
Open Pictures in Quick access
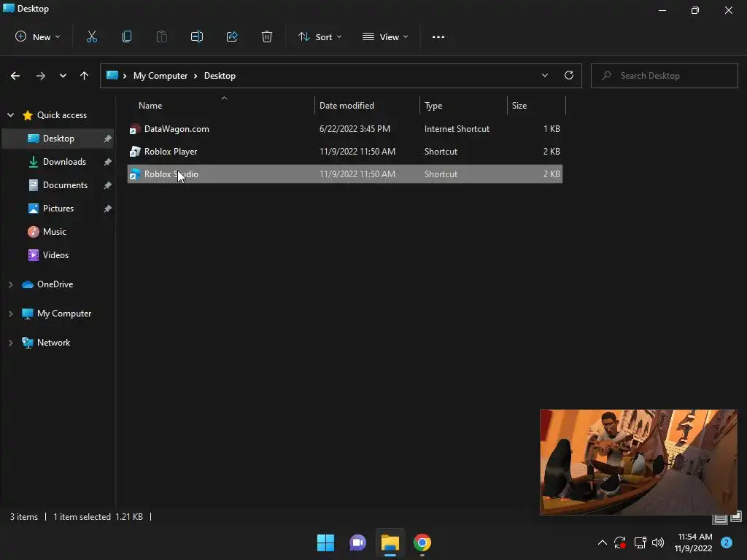coord(58,209)
